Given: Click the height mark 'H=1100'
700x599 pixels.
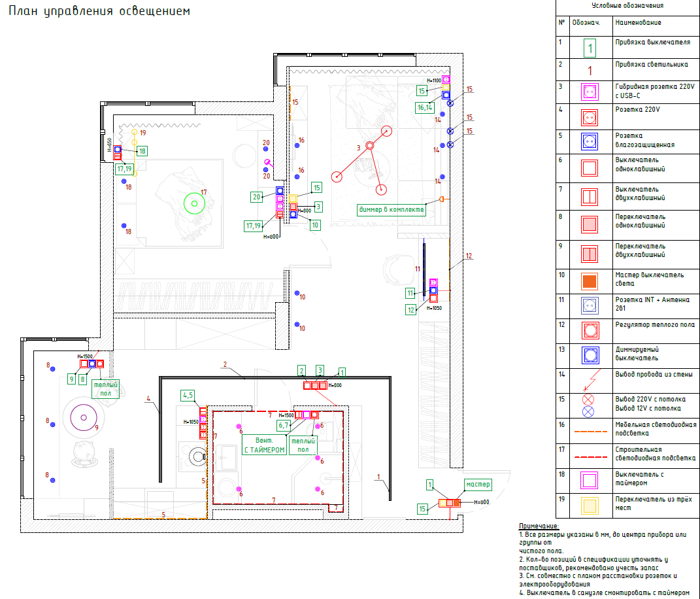Looking at the screenshot, I should [433, 80].
